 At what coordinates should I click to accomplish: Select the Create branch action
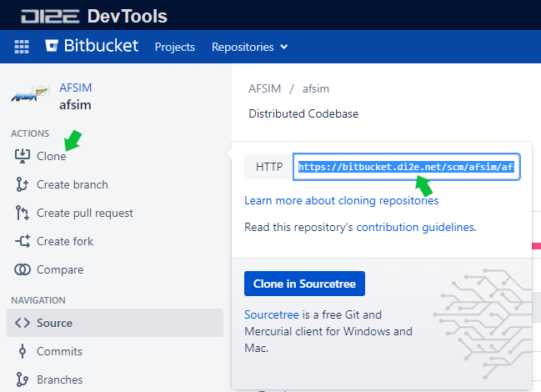point(73,184)
